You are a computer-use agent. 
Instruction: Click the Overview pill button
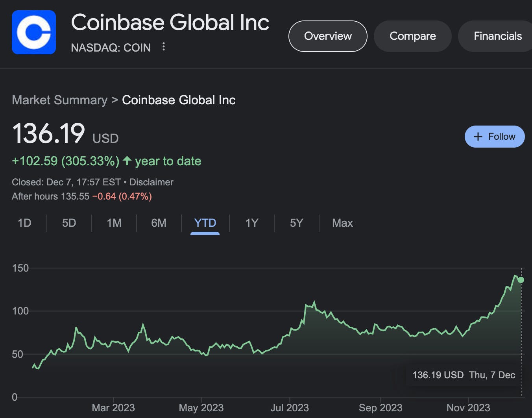point(327,36)
